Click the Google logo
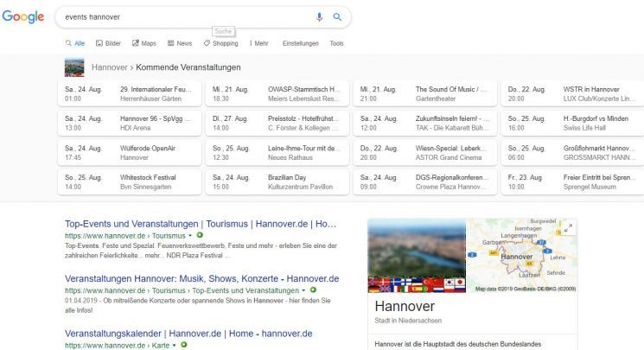The image size is (644, 350). 23,16
